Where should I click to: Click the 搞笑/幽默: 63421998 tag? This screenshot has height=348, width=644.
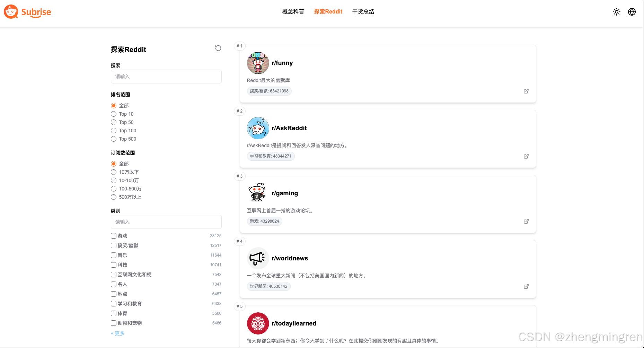click(269, 91)
